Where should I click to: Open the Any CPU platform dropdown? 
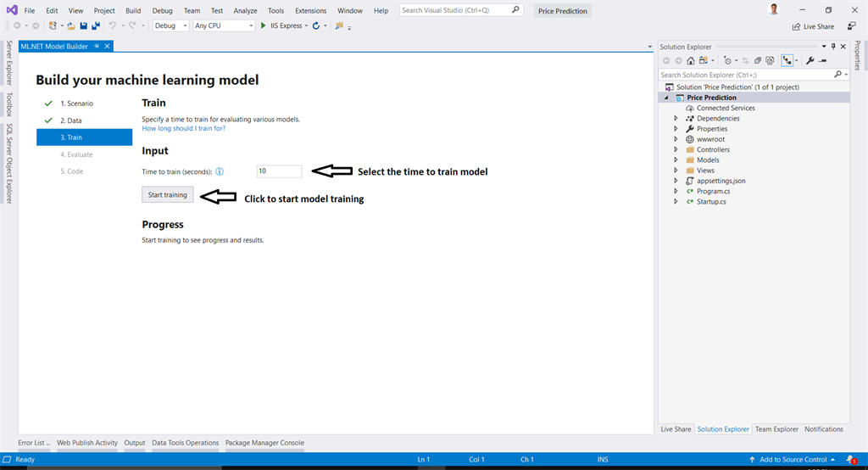(x=224, y=25)
